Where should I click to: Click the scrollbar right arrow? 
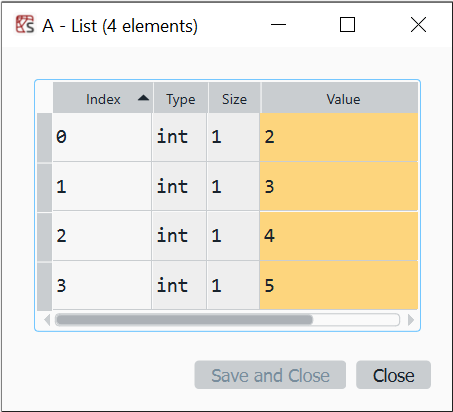411,320
